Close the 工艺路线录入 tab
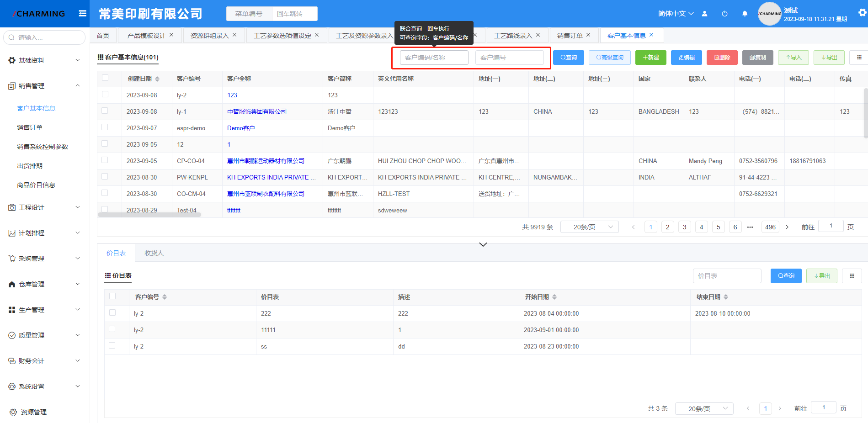This screenshot has width=868, height=423. coord(538,35)
